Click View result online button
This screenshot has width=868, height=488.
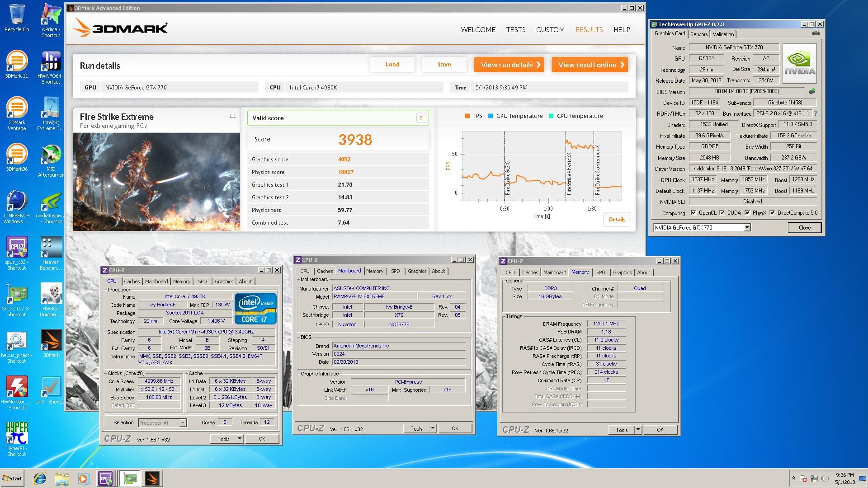point(590,65)
